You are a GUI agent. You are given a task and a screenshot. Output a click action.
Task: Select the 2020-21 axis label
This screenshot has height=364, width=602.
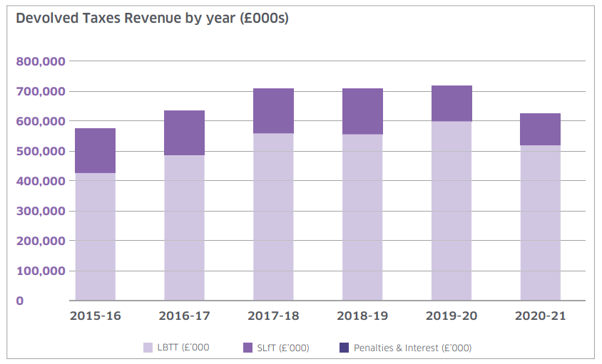(541, 316)
